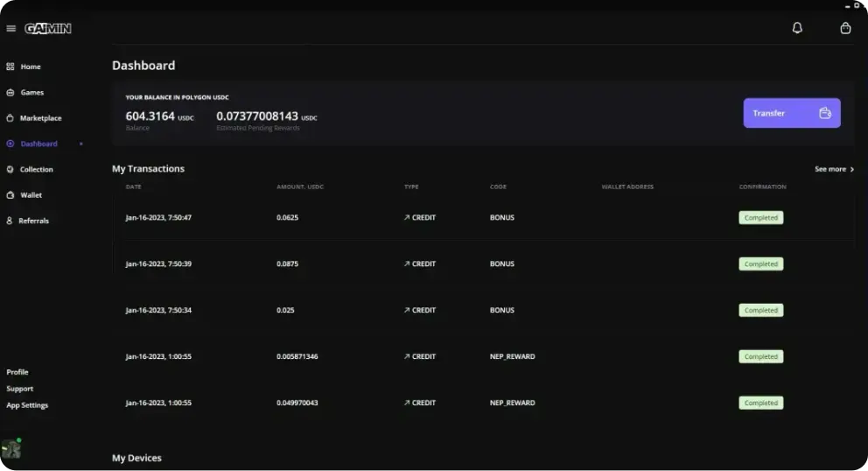Click the hamburger menu icon

(10, 28)
